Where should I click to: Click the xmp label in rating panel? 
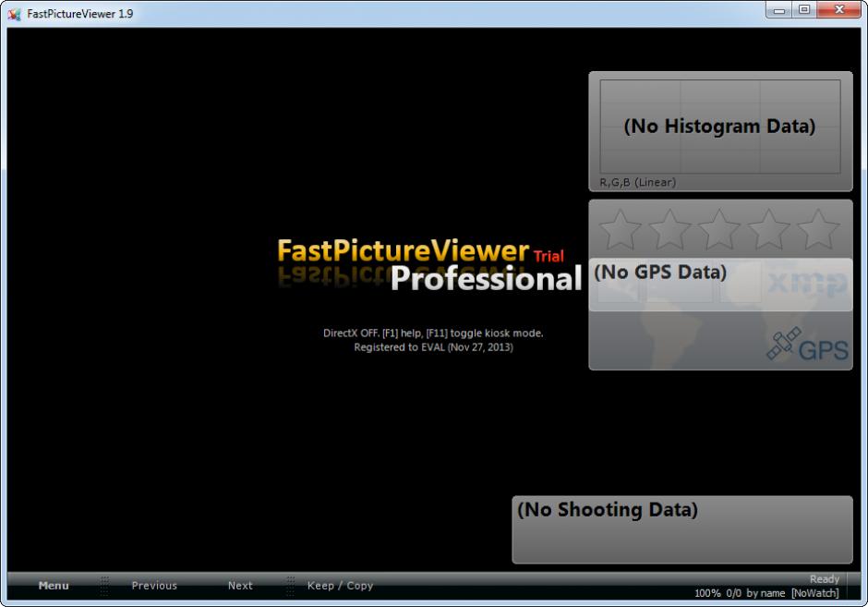(807, 283)
